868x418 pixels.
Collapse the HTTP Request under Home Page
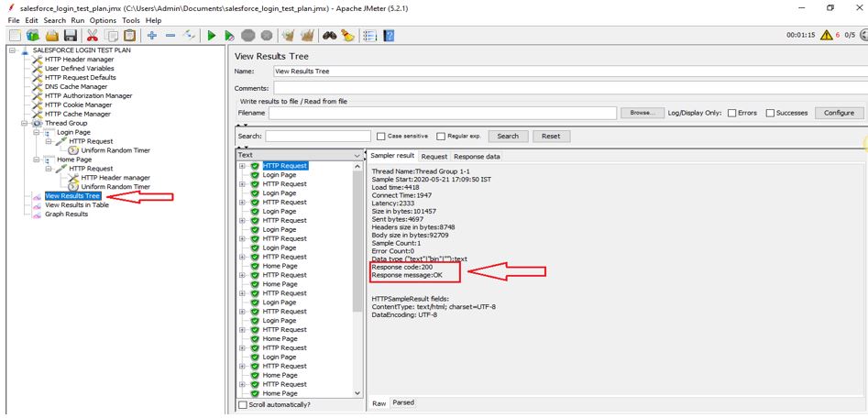pyautogui.click(x=49, y=169)
